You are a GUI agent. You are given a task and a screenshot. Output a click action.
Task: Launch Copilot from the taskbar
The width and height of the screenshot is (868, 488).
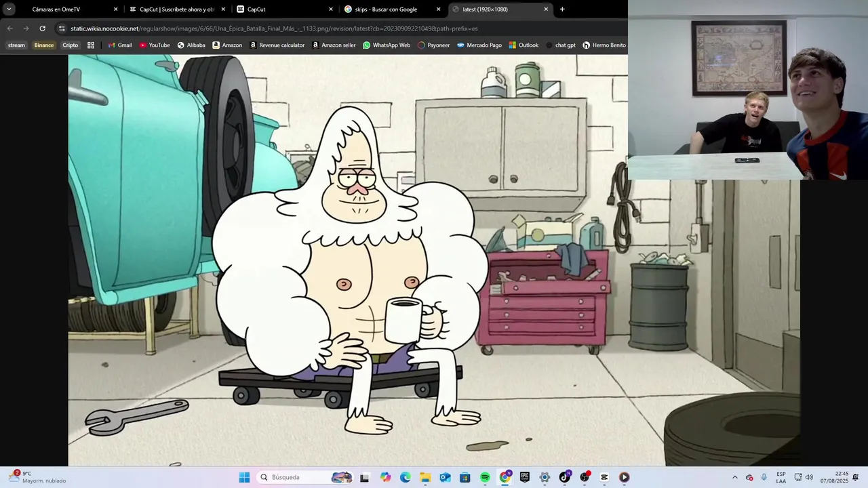pyautogui.click(x=385, y=477)
